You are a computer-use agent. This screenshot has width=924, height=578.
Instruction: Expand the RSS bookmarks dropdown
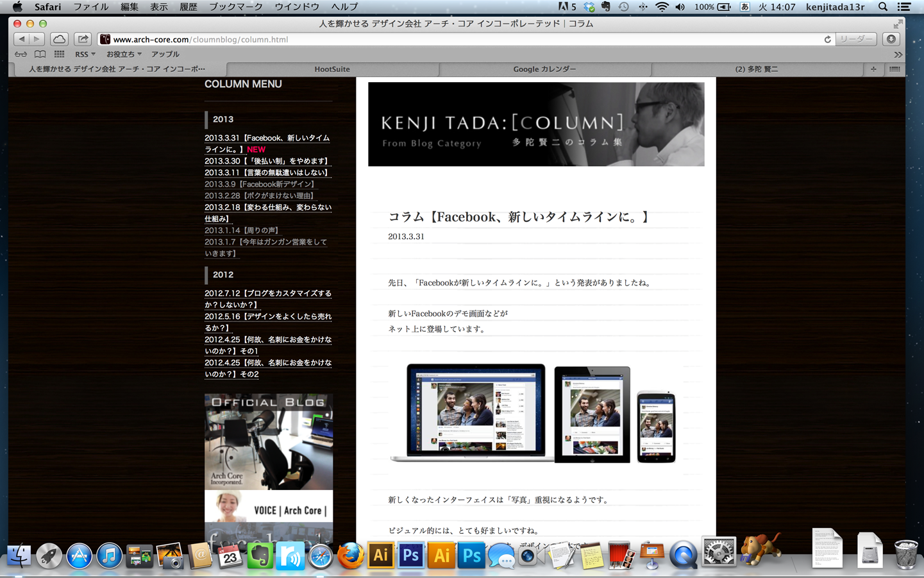point(85,55)
